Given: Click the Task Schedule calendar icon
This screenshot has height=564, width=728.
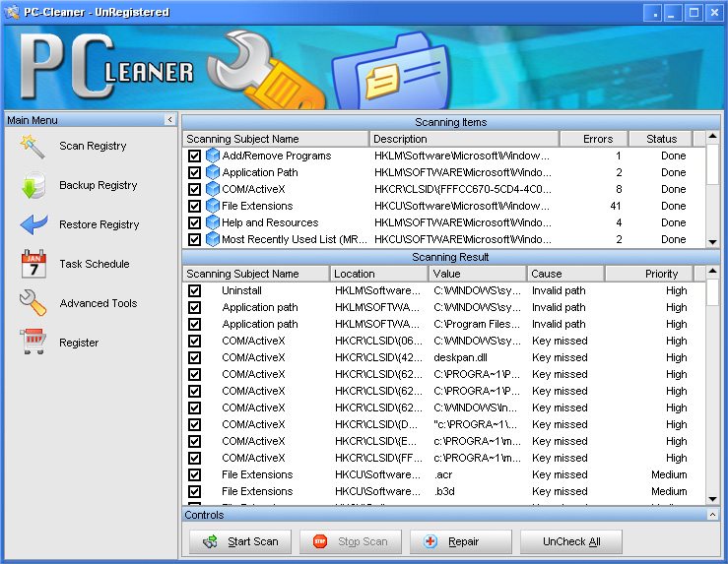Looking at the screenshot, I should pyautogui.click(x=33, y=264).
